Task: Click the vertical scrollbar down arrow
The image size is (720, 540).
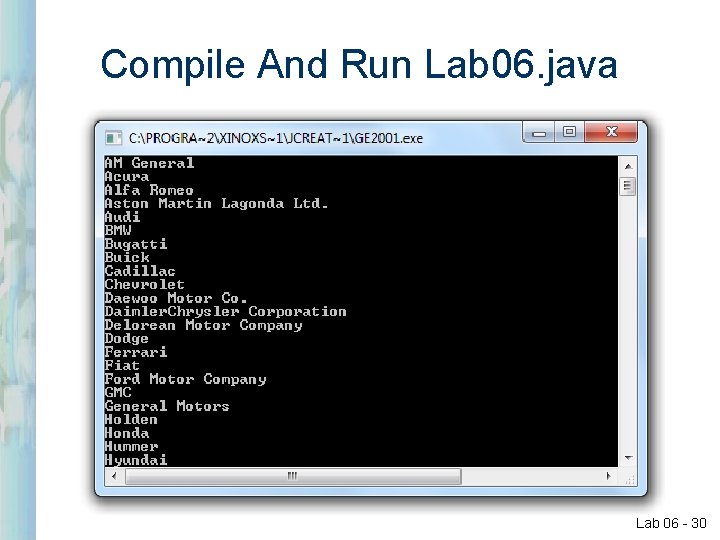Action: click(628, 458)
